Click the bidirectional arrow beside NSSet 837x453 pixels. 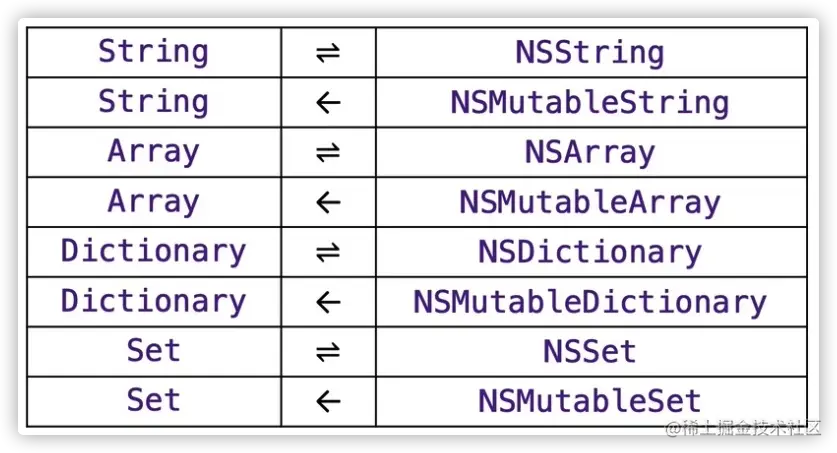pos(328,352)
